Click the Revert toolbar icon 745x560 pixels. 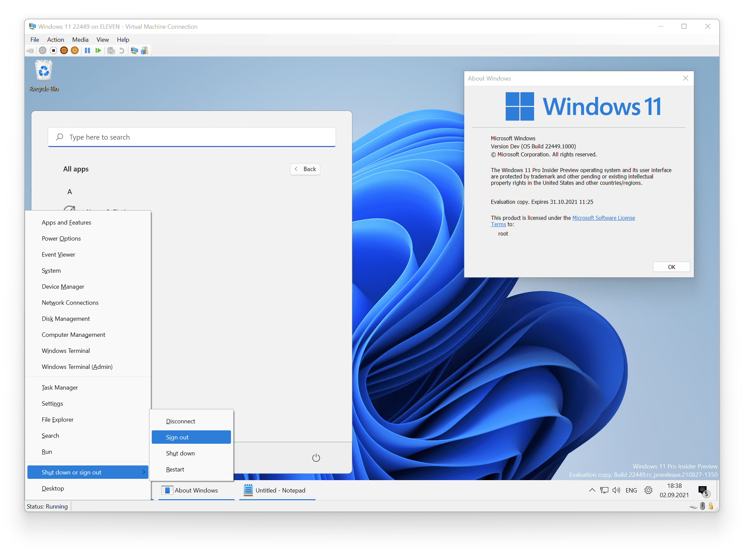122,50
